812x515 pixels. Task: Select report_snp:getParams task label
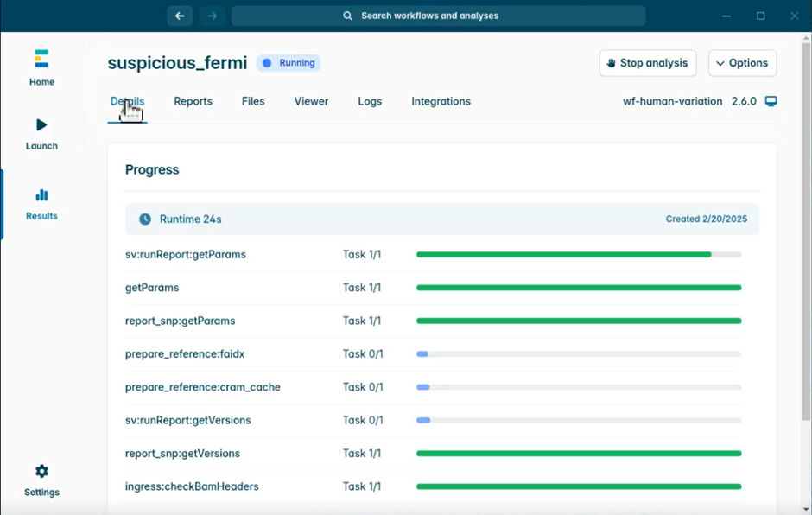(x=180, y=321)
